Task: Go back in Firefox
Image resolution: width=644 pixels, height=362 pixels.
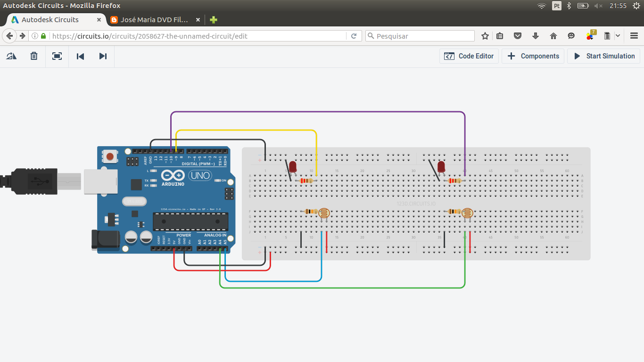Action: [x=9, y=36]
